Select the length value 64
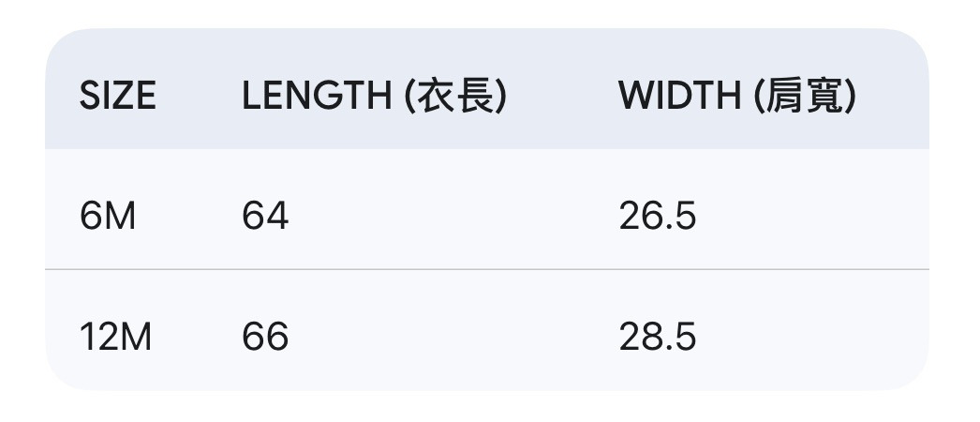 (x=265, y=217)
